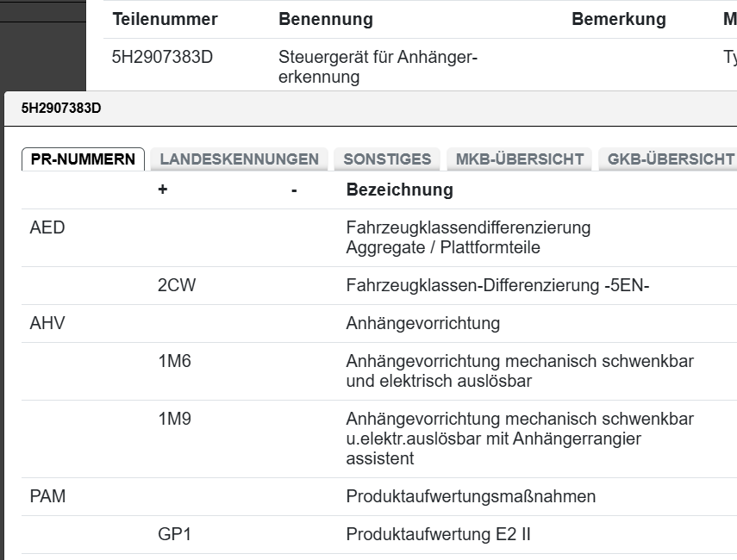Screen dimensions: 737x560
Task: Select the MKB-ÜBERSICHT tab
Action: [x=519, y=159]
